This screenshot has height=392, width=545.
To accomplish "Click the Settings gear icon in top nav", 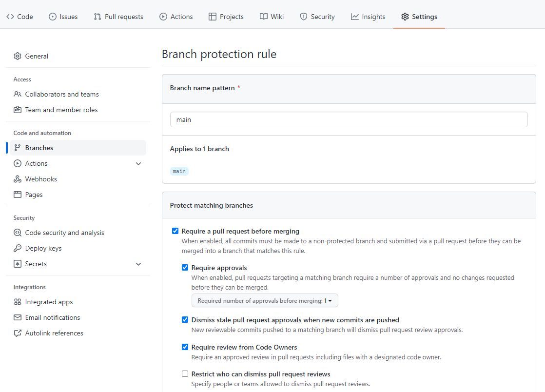I will [405, 17].
